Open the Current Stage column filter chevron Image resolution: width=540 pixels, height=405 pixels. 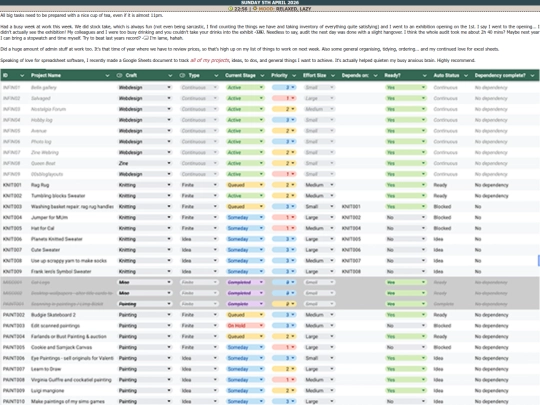click(262, 75)
